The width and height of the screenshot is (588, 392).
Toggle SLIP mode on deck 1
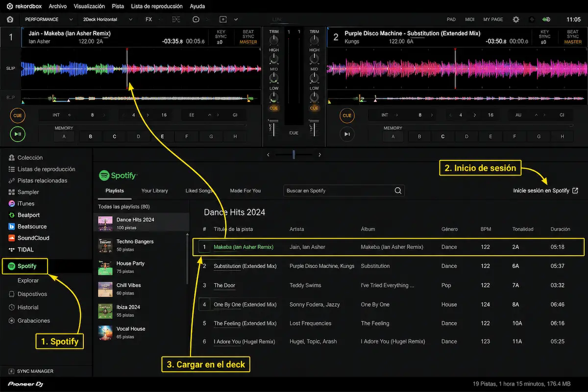pos(10,68)
